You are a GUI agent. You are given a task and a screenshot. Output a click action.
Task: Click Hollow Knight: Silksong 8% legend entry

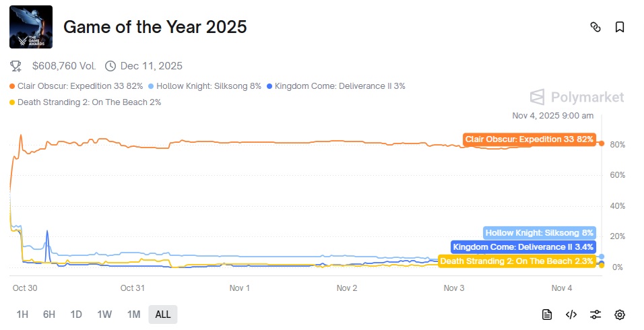click(204, 86)
